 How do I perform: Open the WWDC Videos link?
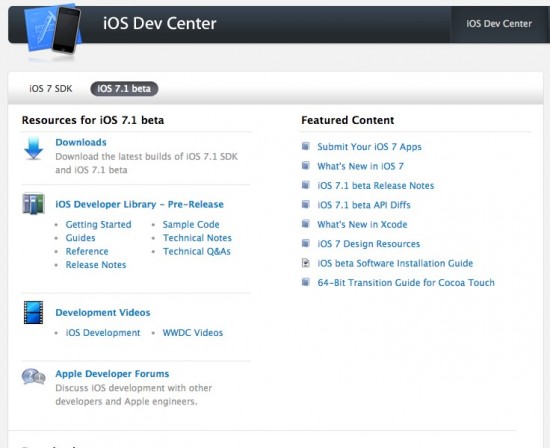pos(193,333)
